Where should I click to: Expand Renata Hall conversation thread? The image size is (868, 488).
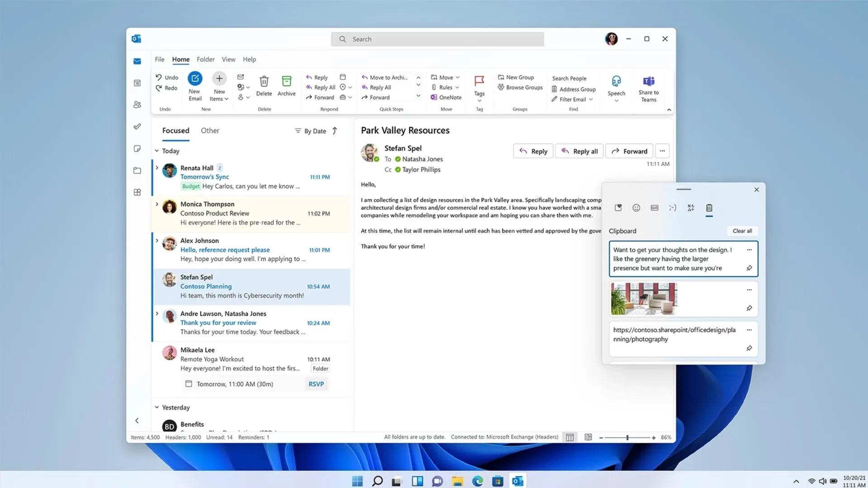coord(157,168)
